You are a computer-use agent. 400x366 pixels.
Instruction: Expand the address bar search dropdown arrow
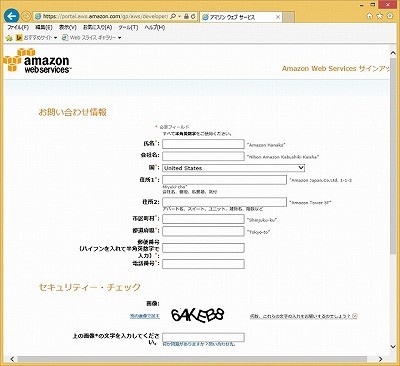[179, 16]
